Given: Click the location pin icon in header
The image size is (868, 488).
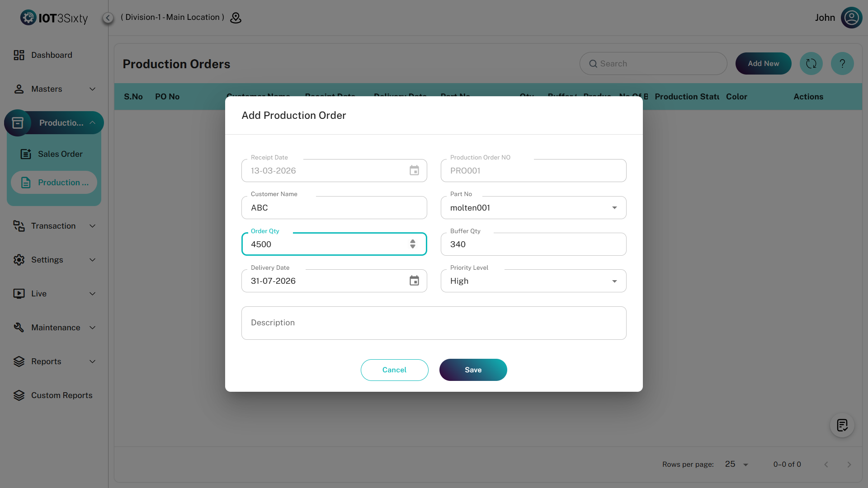Looking at the screenshot, I should pyautogui.click(x=236, y=18).
